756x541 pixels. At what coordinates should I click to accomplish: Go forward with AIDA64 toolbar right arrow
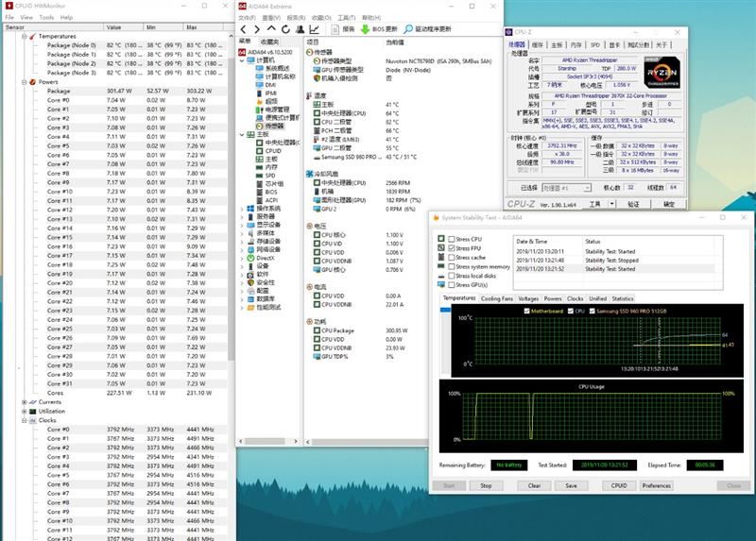point(257,29)
